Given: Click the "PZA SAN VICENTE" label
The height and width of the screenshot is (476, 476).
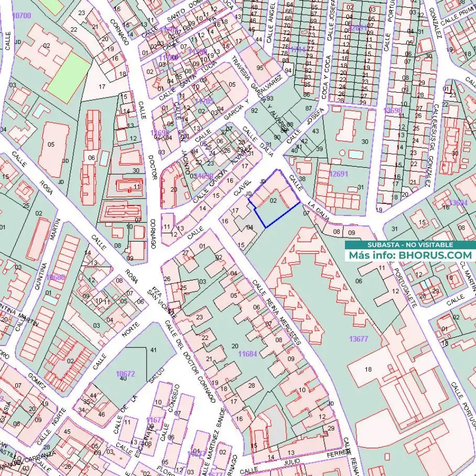Looking at the screenshot, I should tap(161, 302).
